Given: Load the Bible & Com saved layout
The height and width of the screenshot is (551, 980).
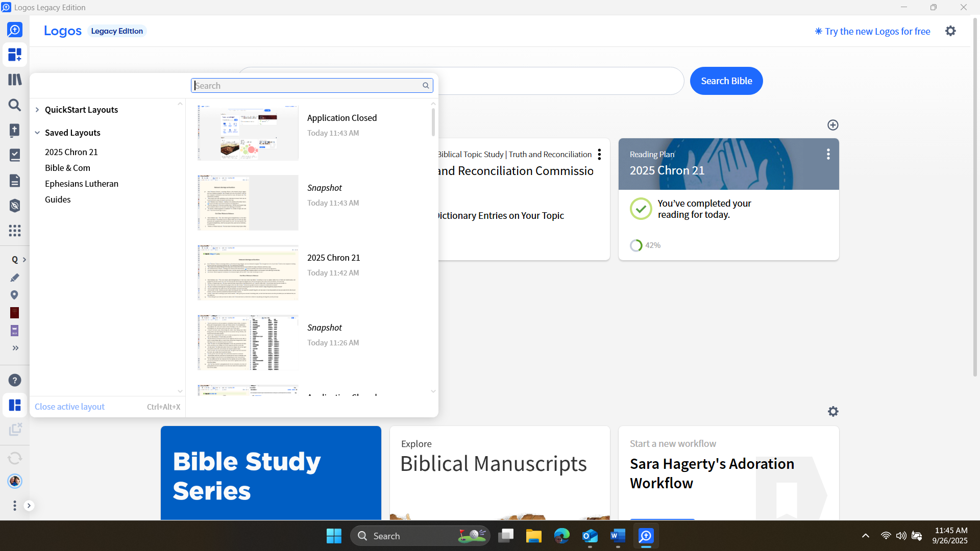Looking at the screenshot, I should click(67, 168).
